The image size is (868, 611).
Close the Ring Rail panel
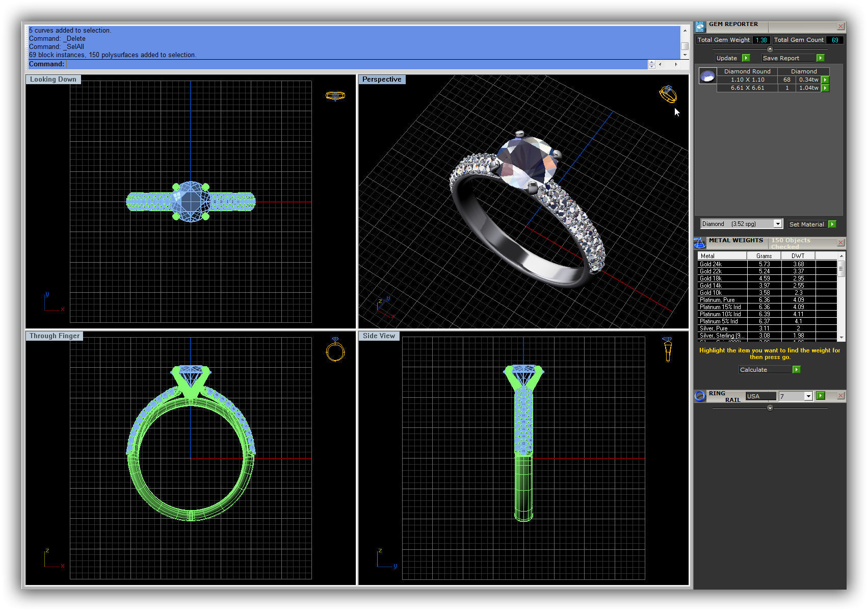click(x=840, y=396)
